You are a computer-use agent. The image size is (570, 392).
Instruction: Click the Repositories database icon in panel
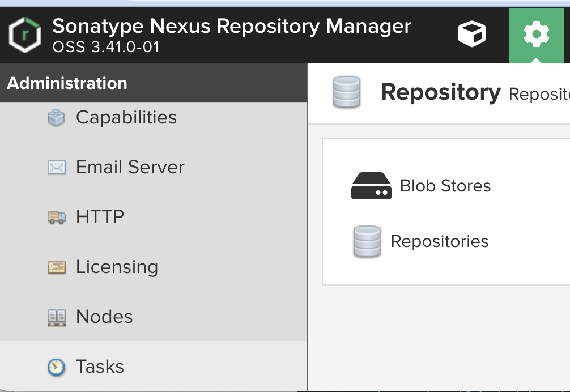367,241
